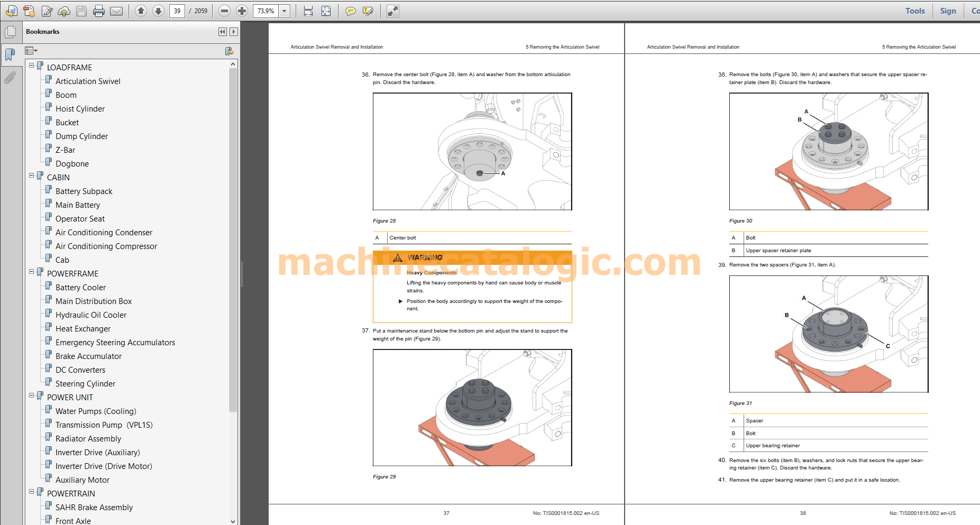Click the cloud upload icon
The width and height of the screenshot is (980, 525).
(64, 11)
